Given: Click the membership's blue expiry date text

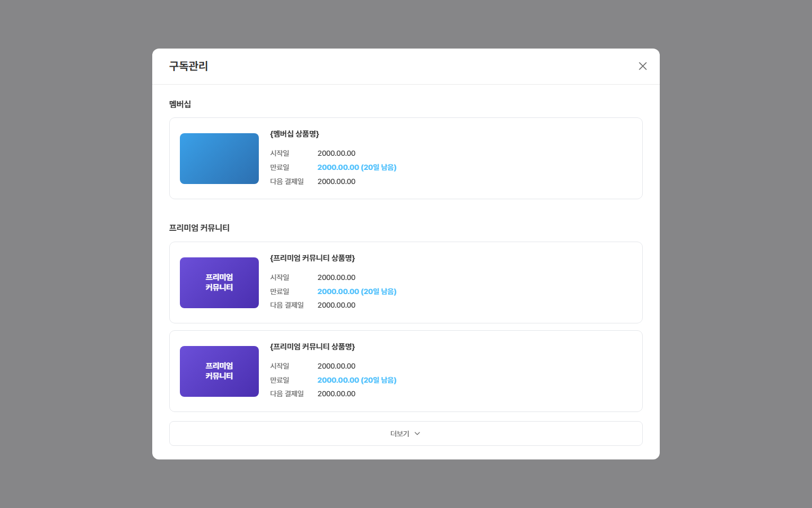Looking at the screenshot, I should point(357,167).
